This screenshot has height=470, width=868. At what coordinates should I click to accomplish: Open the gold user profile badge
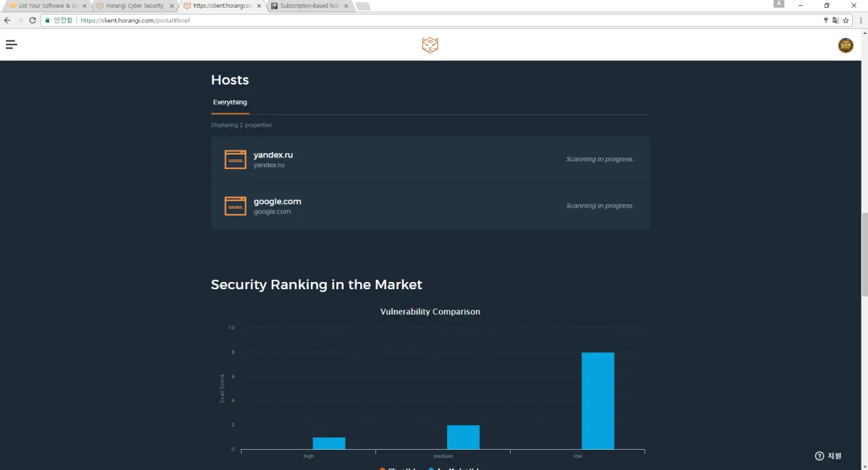[846, 46]
